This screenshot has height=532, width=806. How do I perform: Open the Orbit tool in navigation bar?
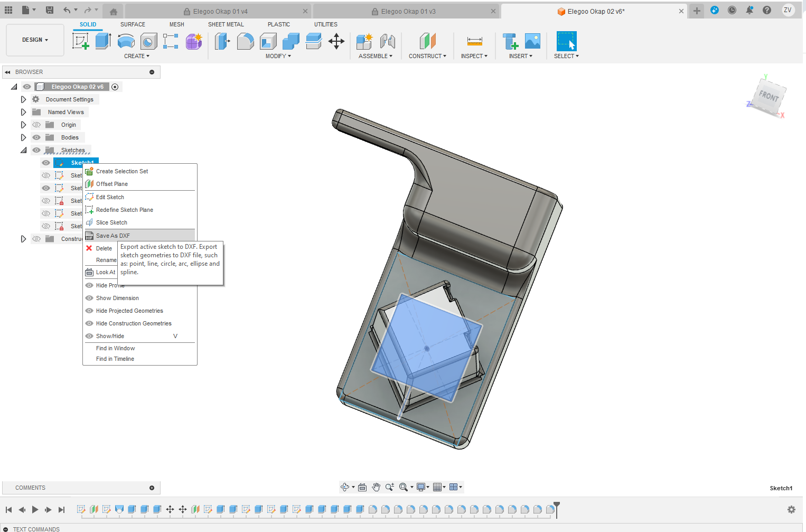click(x=345, y=487)
